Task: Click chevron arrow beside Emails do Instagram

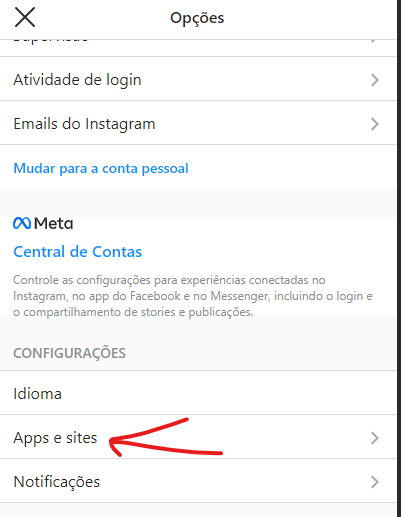Action: tap(375, 124)
